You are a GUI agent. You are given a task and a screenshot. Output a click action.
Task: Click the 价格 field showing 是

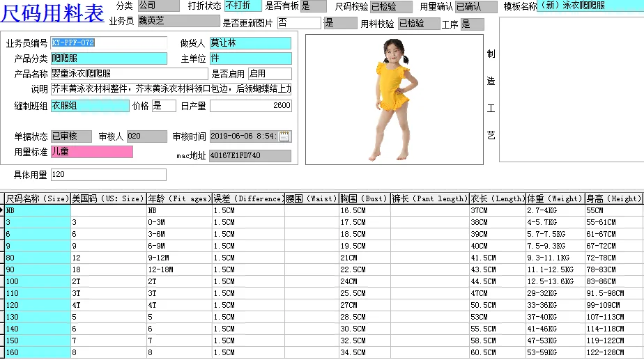[164, 106]
